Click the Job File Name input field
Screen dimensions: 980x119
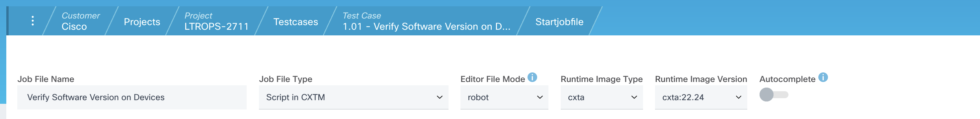point(132,98)
